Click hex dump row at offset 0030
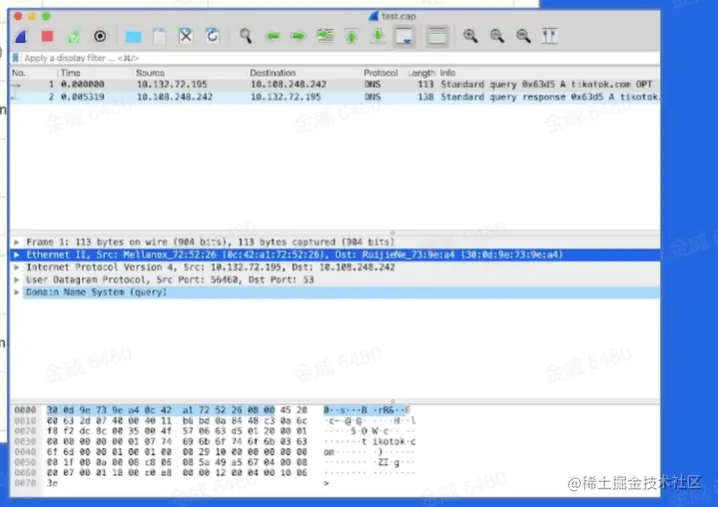 point(177,442)
